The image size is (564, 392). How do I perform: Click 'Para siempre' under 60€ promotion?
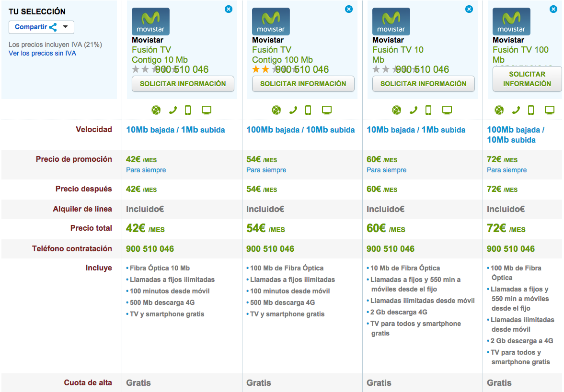[386, 170]
